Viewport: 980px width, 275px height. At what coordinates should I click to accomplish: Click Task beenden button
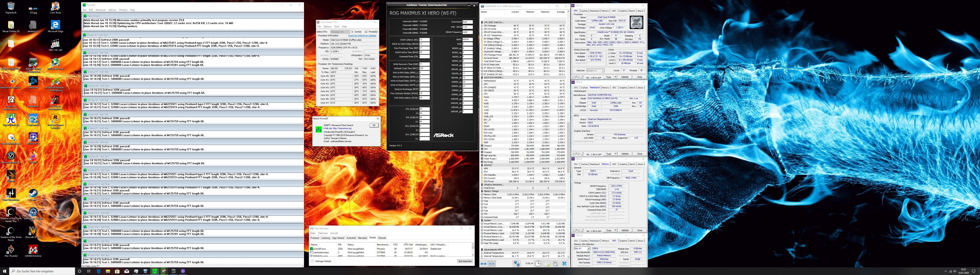[464, 261]
